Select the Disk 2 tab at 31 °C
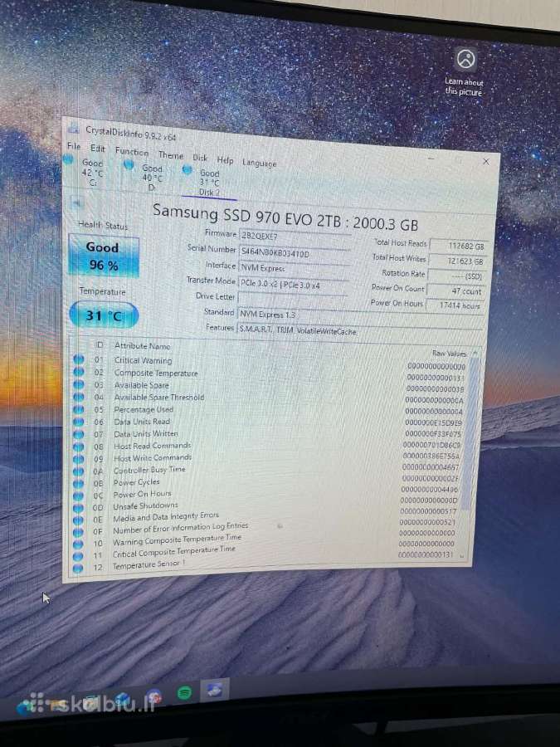 (x=206, y=182)
